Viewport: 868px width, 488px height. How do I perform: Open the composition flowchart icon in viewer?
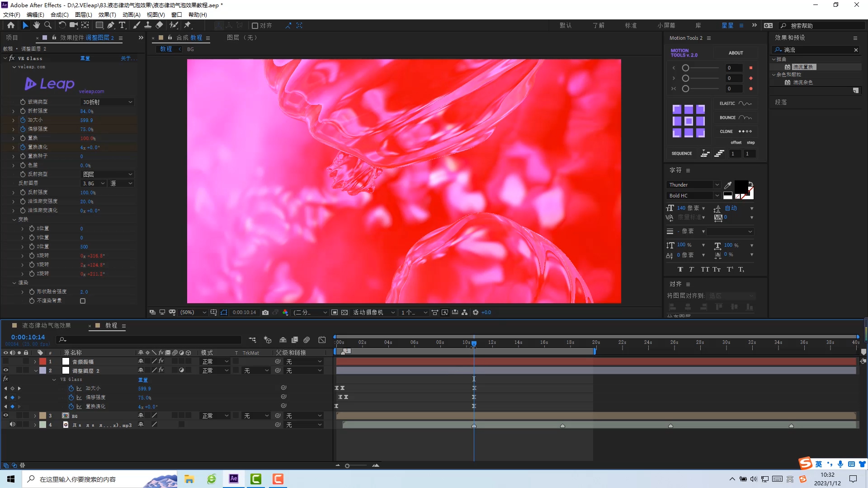(x=465, y=312)
